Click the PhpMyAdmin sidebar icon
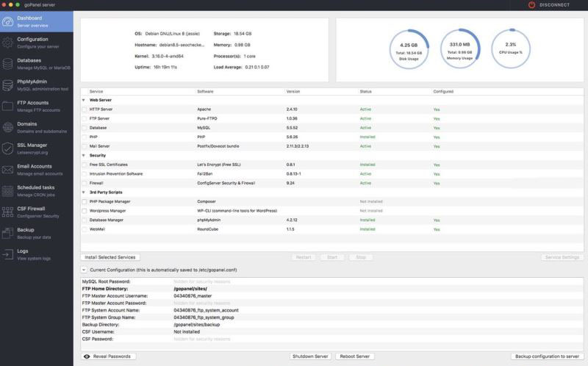This screenshot has width=588, height=366. point(7,85)
